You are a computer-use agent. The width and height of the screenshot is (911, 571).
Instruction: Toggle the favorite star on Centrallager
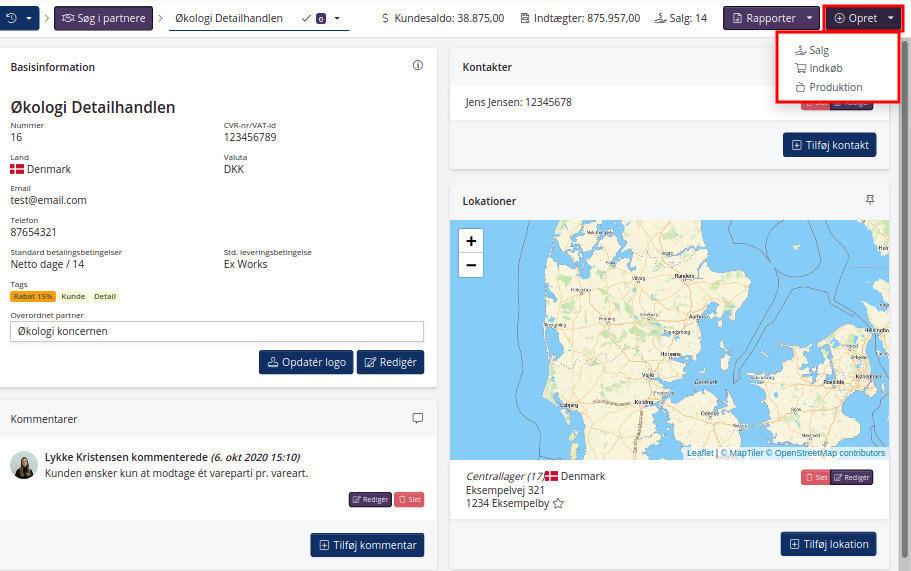pyautogui.click(x=558, y=504)
